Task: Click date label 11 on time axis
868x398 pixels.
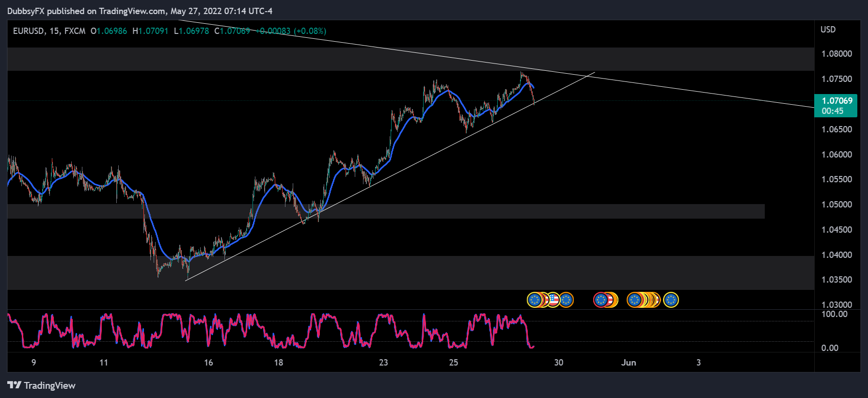Action: tap(104, 363)
